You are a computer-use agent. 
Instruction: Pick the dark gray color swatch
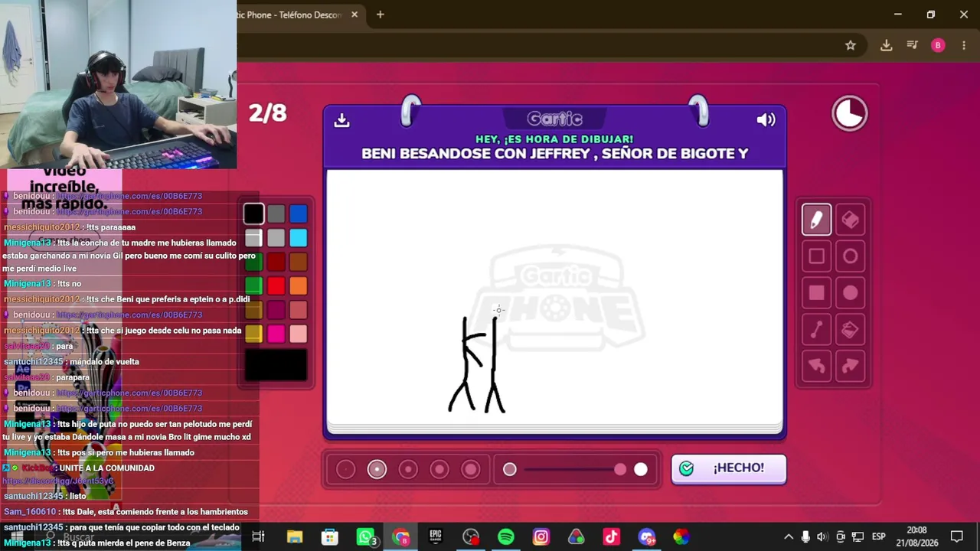point(276,214)
